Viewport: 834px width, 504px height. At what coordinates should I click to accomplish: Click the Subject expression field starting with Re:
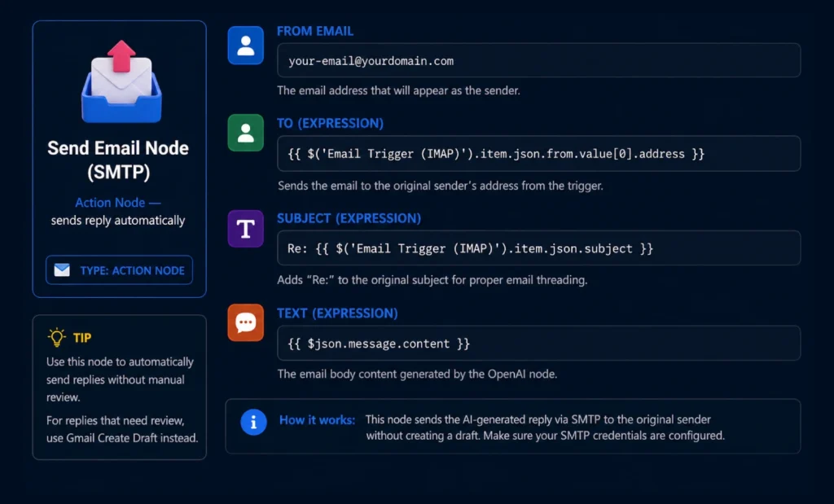coord(539,248)
